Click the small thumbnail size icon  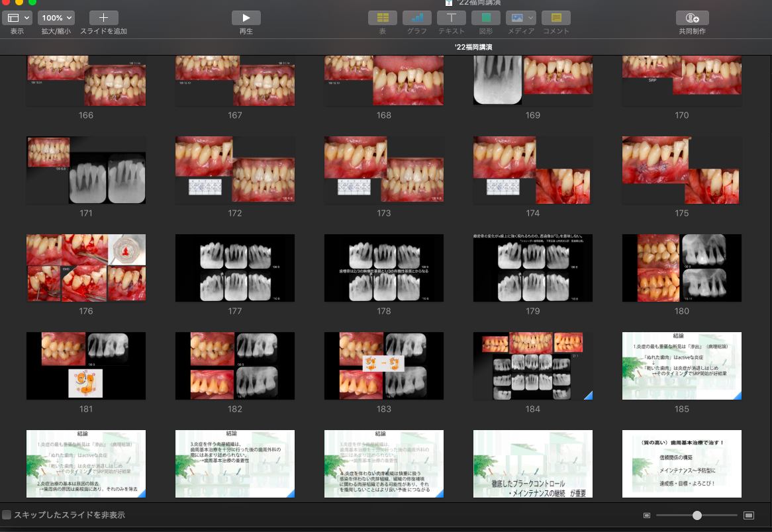pyautogui.click(x=647, y=515)
